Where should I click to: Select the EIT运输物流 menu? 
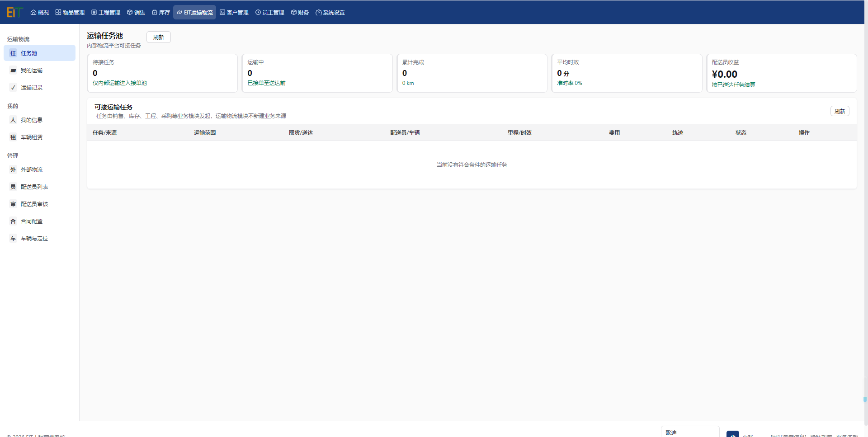point(195,12)
